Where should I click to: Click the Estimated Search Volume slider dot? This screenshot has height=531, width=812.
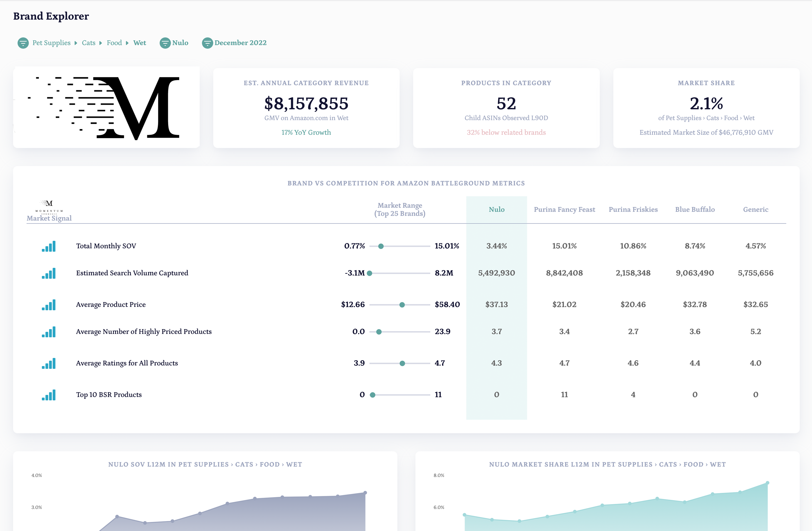(x=370, y=273)
